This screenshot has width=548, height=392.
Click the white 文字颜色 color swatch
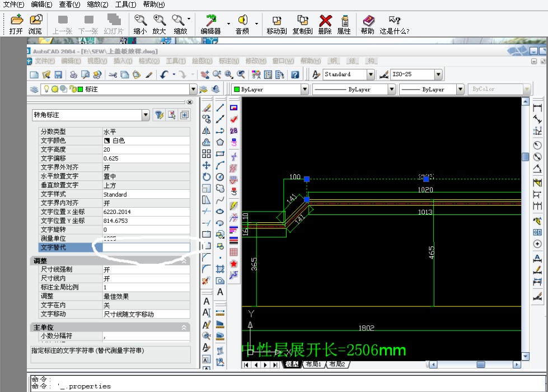(x=106, y=141)
